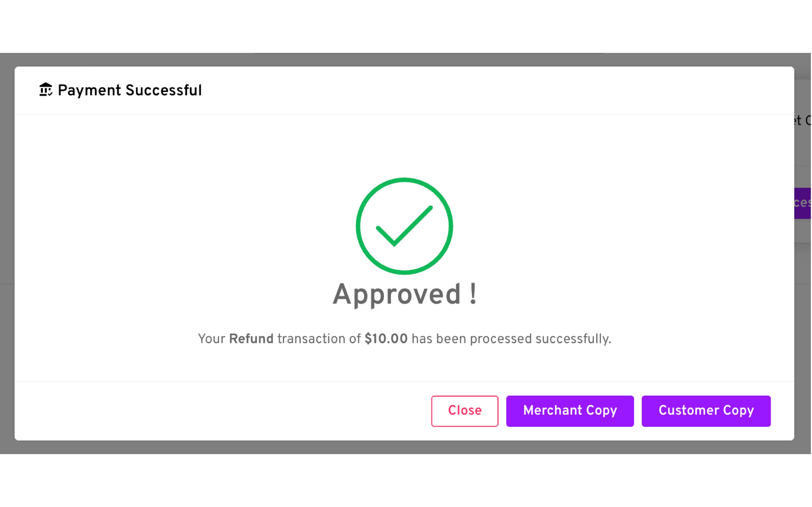Open the Customer Copy receipt

tap(706, 411)
